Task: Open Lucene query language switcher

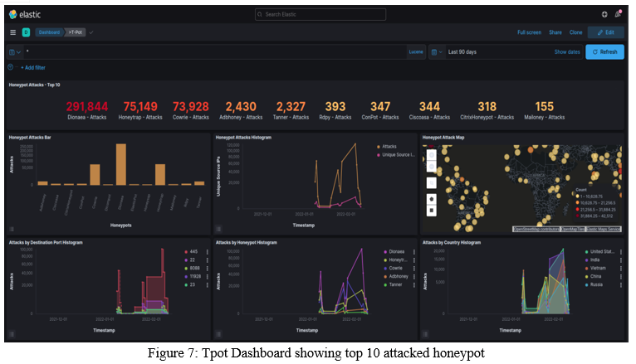Action: (416, 52)
